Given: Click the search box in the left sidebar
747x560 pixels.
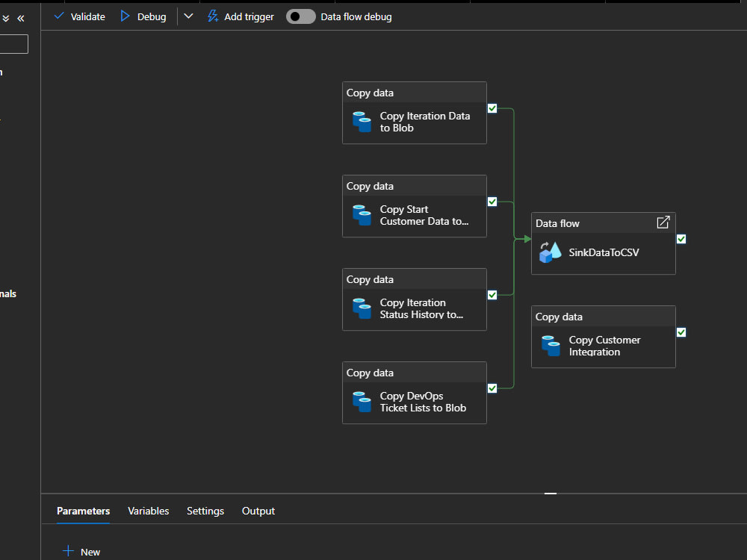Looking at the screenshot, I should [13, 44].
